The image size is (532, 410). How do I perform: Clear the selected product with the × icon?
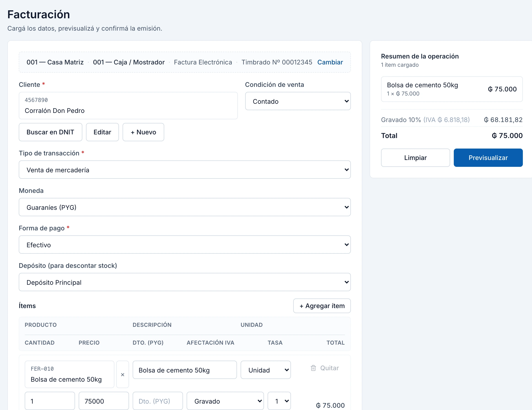(123, 374)
